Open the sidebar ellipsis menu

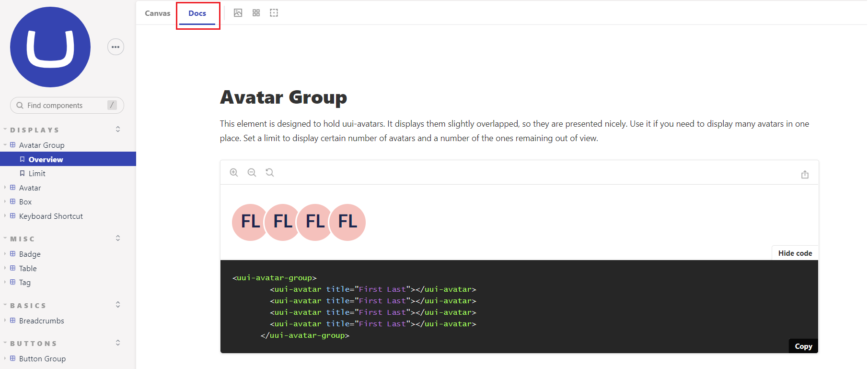coord(116,47)
